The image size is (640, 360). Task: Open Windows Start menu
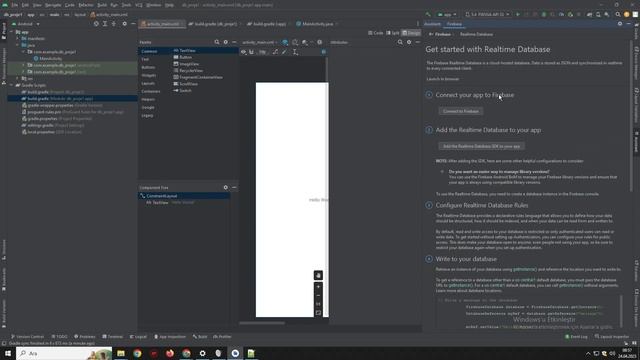click(x=7, y=353)
